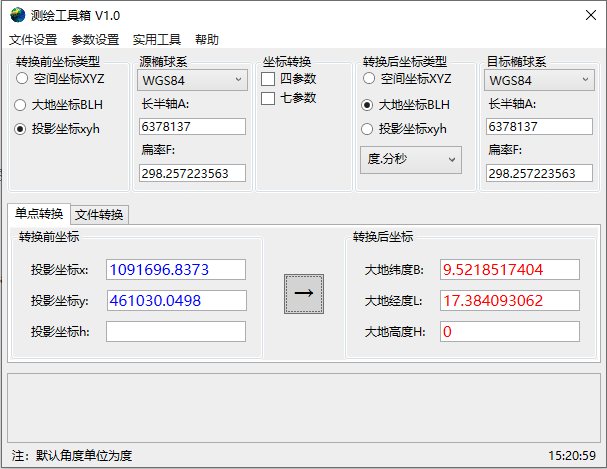Click the 目标椭球系 group label
Image resolution: width=607 pixels, height=469 pixels.
tap(516, 62)
